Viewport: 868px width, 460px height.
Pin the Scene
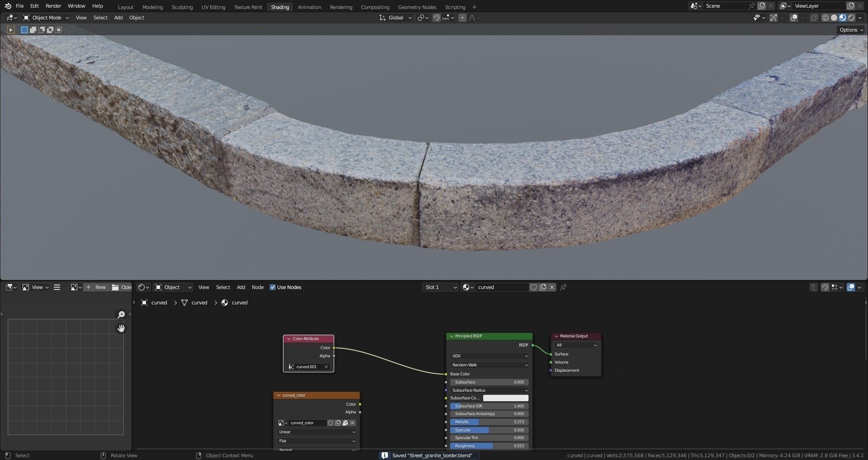click(751, 6)
